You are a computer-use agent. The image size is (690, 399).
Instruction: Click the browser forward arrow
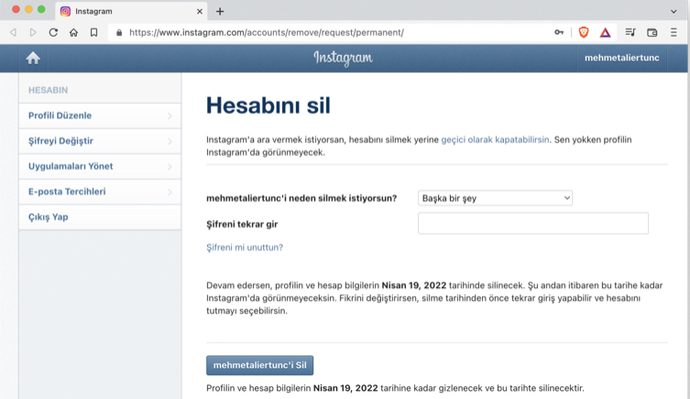click(x=33, y=33)
